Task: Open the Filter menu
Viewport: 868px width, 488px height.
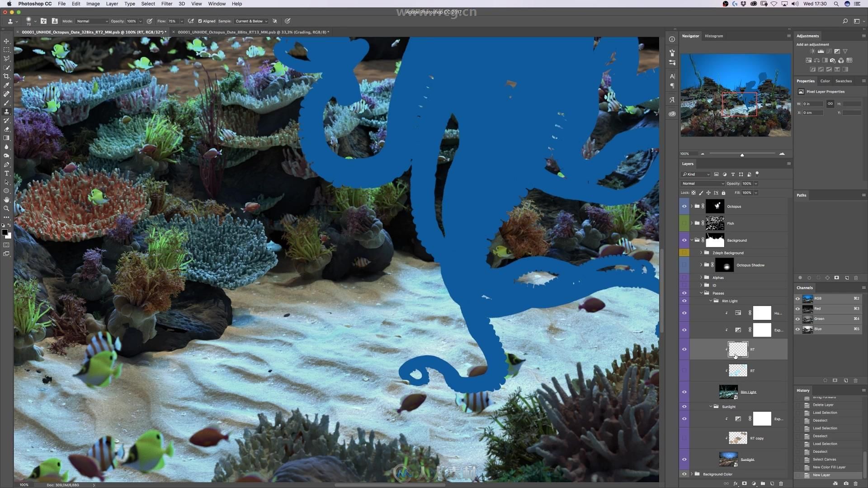Action: point(166,4)
